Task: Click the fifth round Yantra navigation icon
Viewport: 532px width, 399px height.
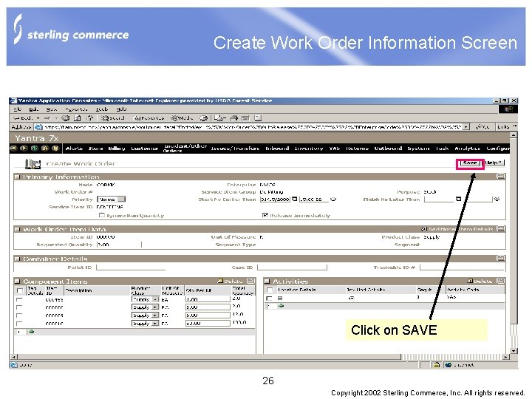Action: (x=55, y=149)
